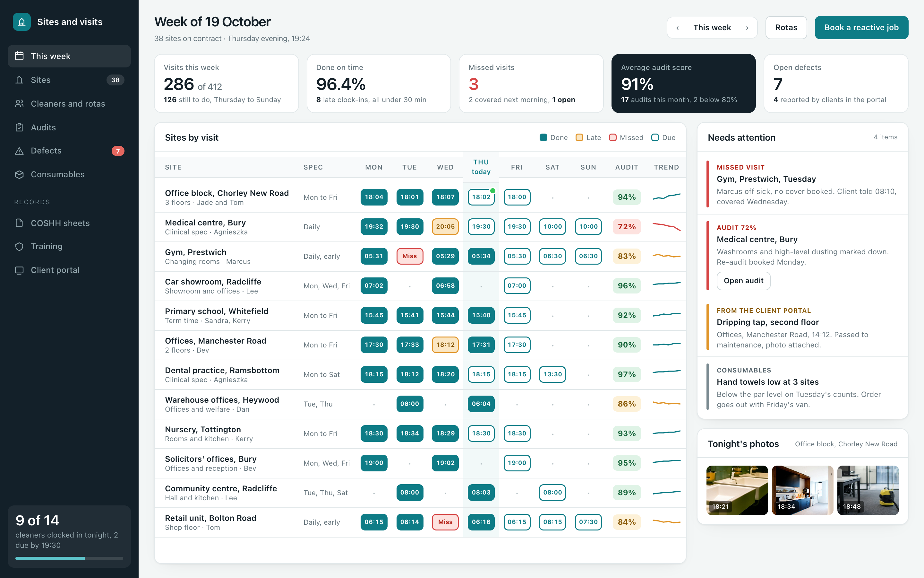Image resolution: width=924 pixels, height=578 pixels.
Task: Click the clipboard icon beside Audits
Action: click(19, 127)
